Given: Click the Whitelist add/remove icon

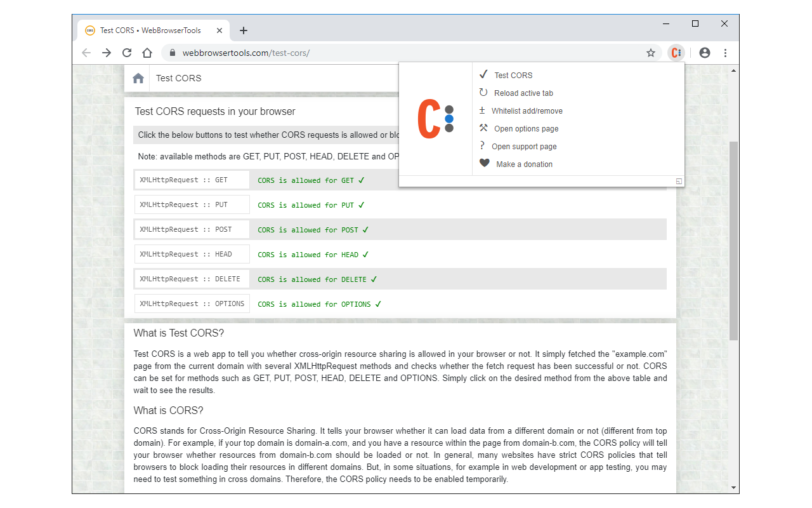Looking at the screenshot, I should click(483, 110).
